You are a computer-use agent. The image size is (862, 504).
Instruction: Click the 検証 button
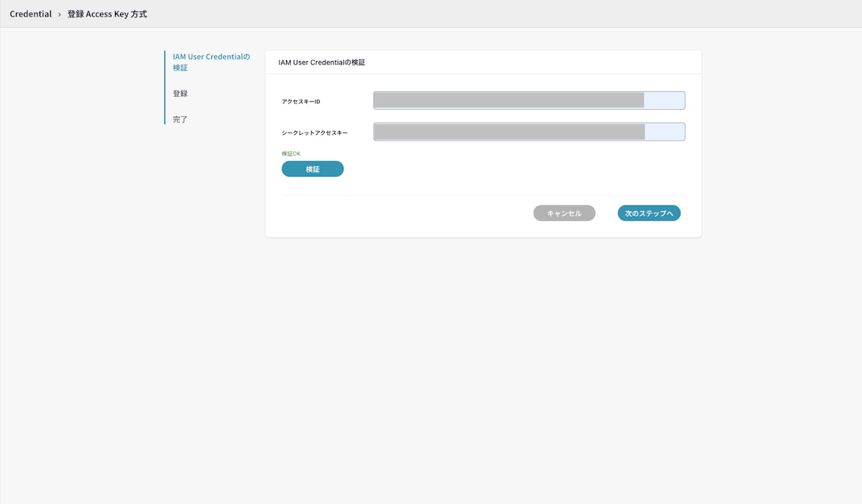click(312, 169)
